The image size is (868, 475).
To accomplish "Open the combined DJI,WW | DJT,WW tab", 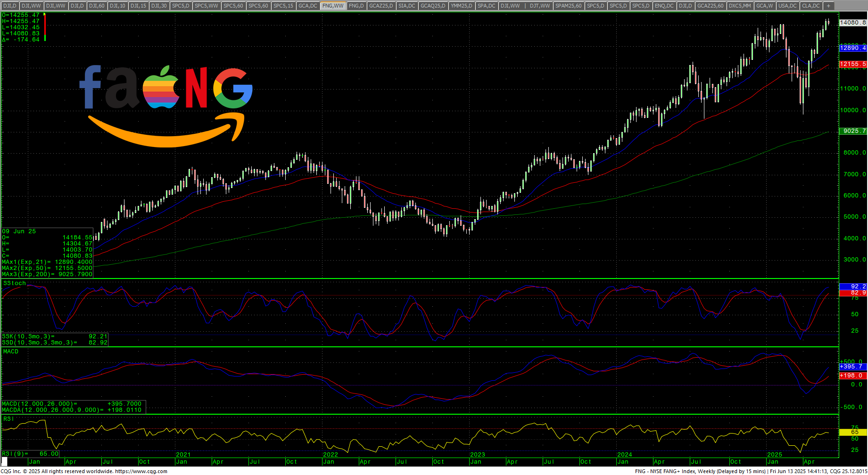I will pos(525,6).
